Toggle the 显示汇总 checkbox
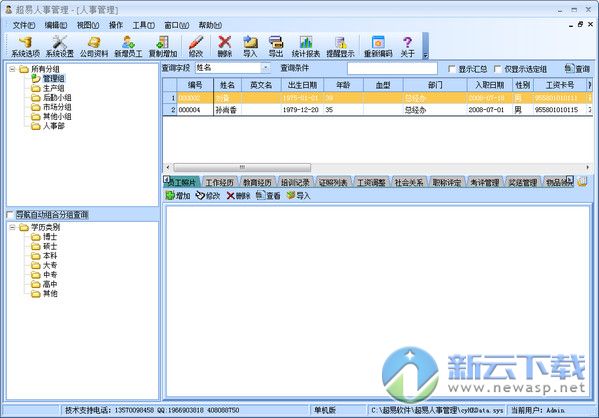Screen dimensions: 599x418 coord(452,69)
